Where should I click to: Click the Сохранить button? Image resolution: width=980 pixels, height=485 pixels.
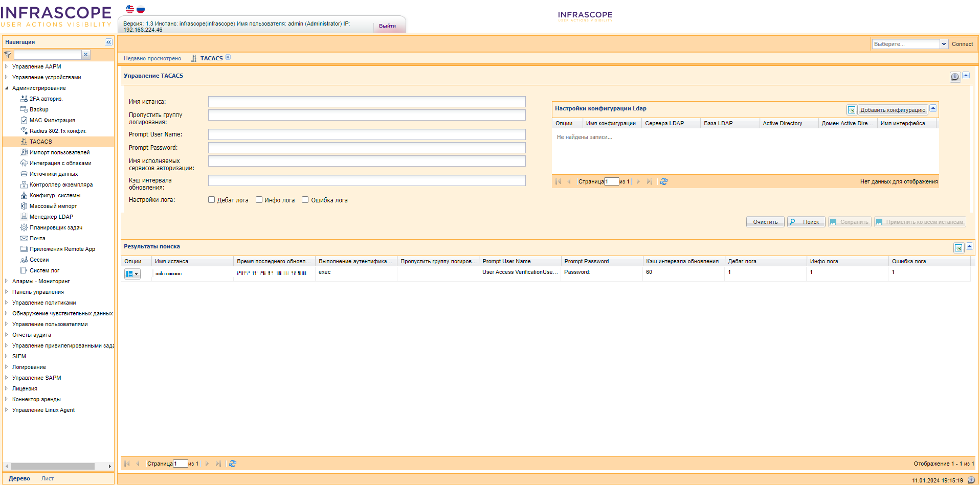[850, 222]
